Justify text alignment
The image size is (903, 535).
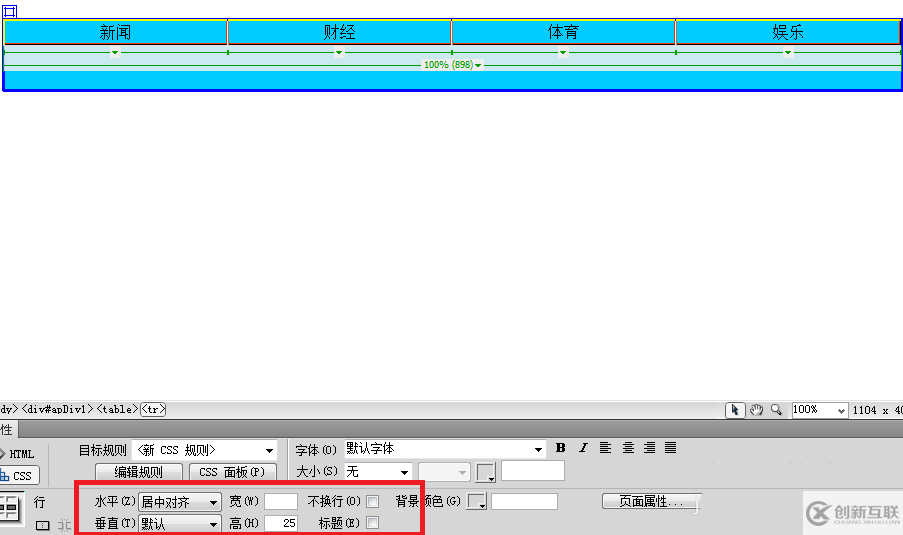670,447
